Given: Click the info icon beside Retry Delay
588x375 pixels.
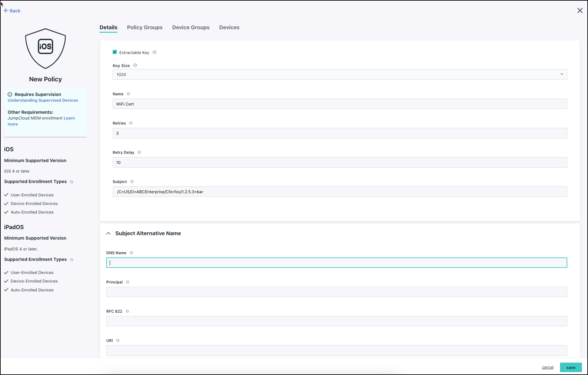Looking at the screenshot, I should point(139,153).
